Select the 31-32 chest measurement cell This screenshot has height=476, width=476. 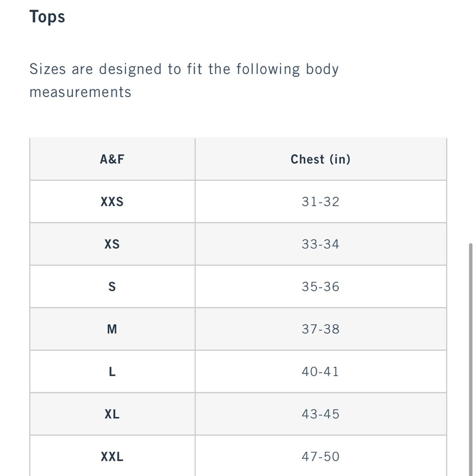click(x=320, y=201)
